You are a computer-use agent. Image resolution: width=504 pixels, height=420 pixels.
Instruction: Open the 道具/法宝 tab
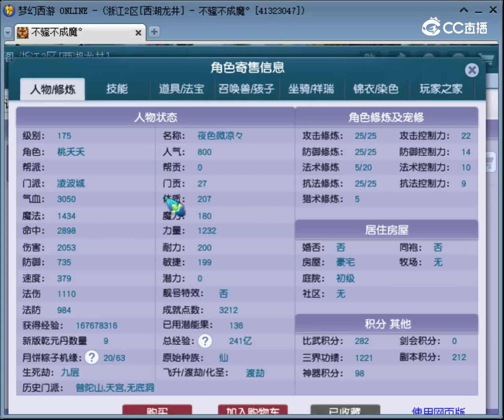pyautogui.click(x=182, y=89)
